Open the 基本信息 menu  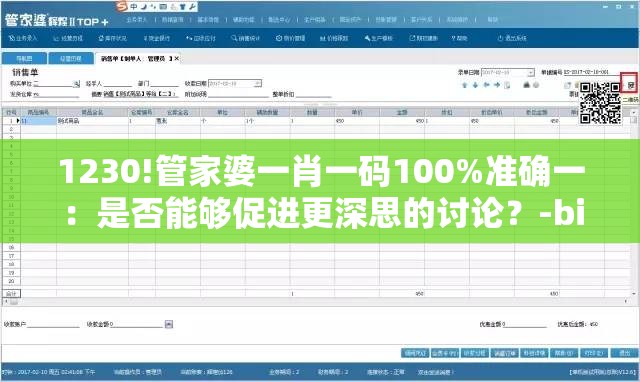click(x=208, y=20)
